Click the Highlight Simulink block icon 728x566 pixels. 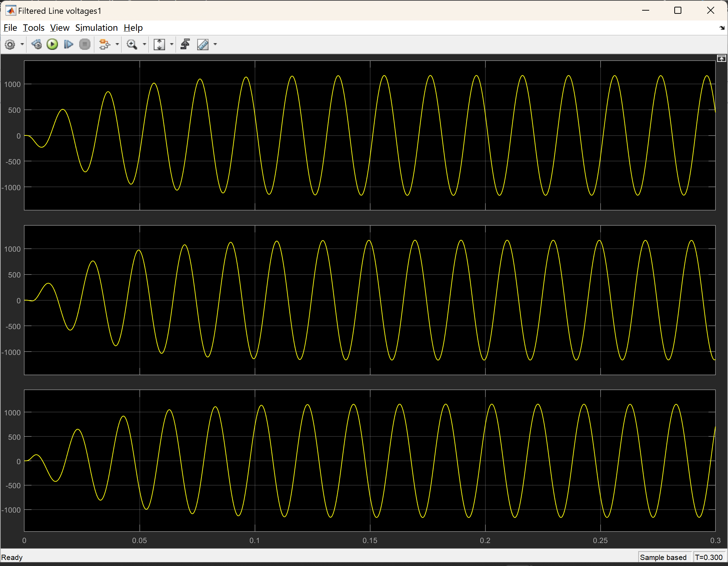click(104, 45)
